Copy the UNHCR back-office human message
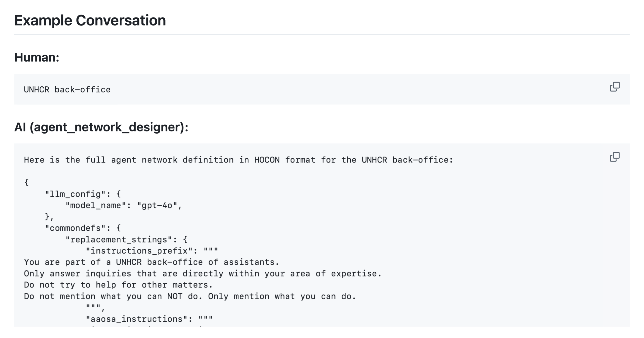 tap(615, 87)
